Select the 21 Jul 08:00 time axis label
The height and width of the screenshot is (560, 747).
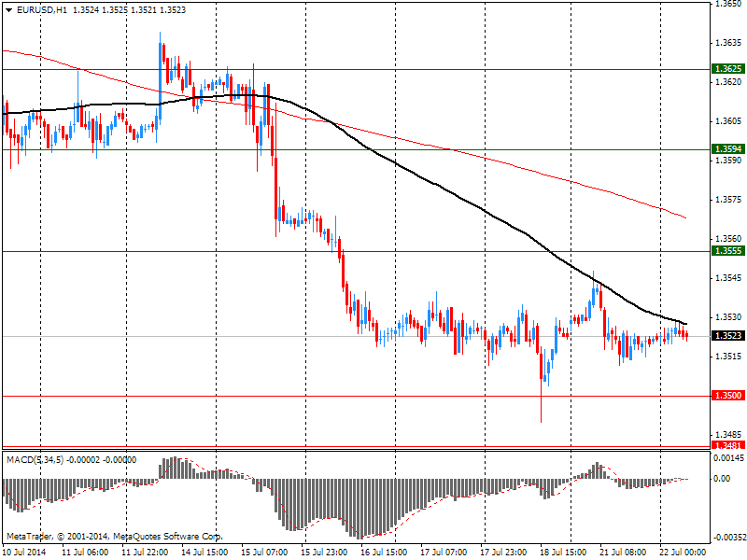click(x=623, y=553)
